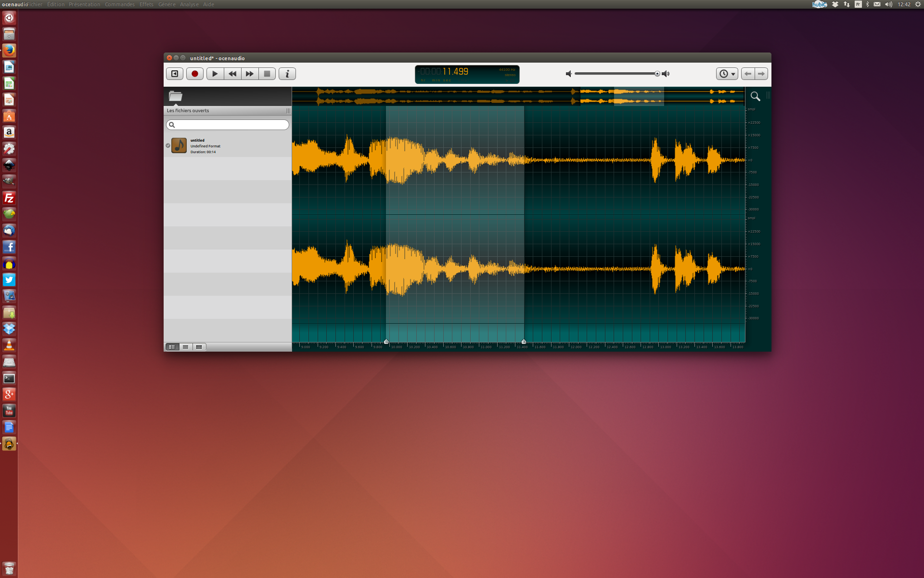Start playback with the Play button

pos(215,74)
